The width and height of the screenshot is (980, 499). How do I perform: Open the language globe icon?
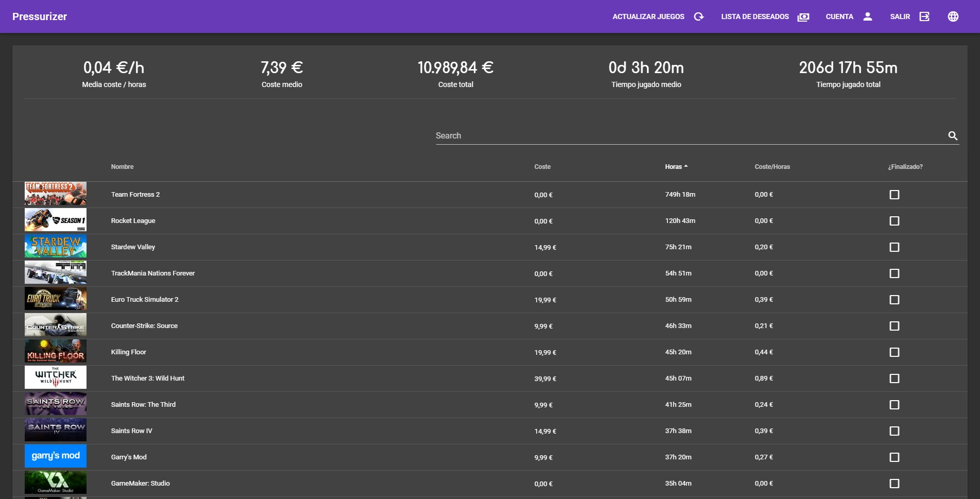coord(953,16)
